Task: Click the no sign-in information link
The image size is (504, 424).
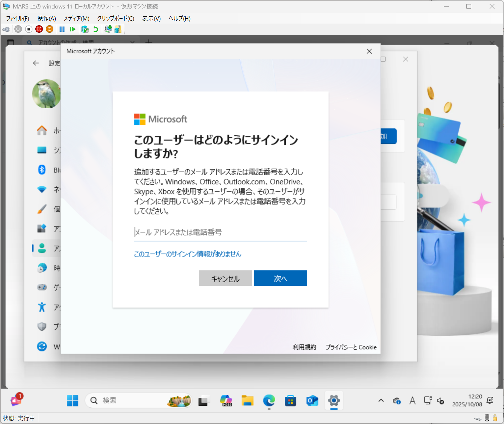Action: coord(188,254)
